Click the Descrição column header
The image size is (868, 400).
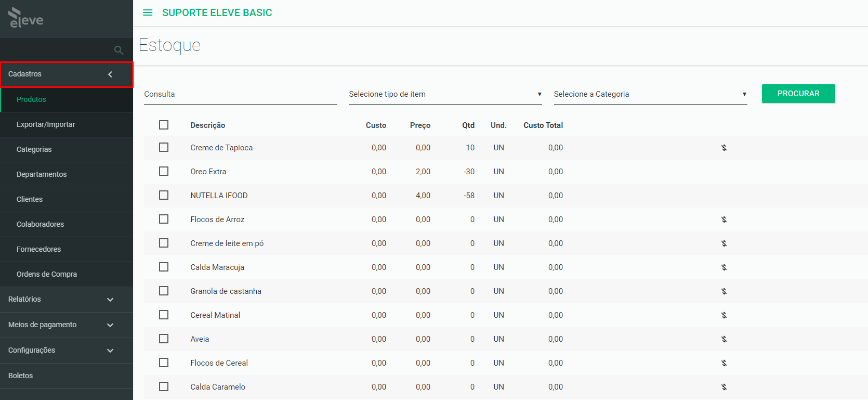click(207, 125)
